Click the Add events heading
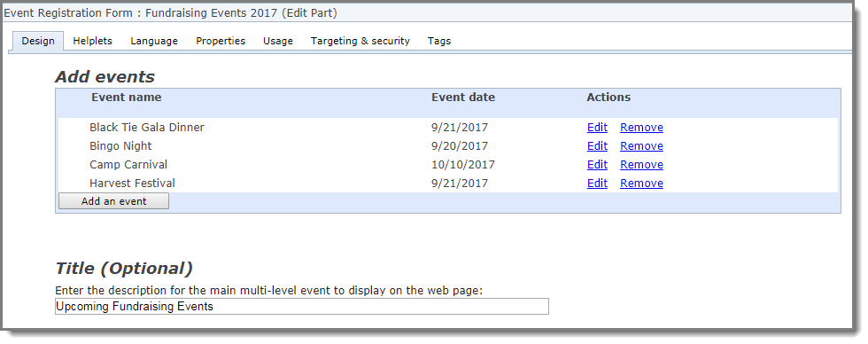Image resolution: width=868 pixels, height=344 pixels. pos(105,77)
